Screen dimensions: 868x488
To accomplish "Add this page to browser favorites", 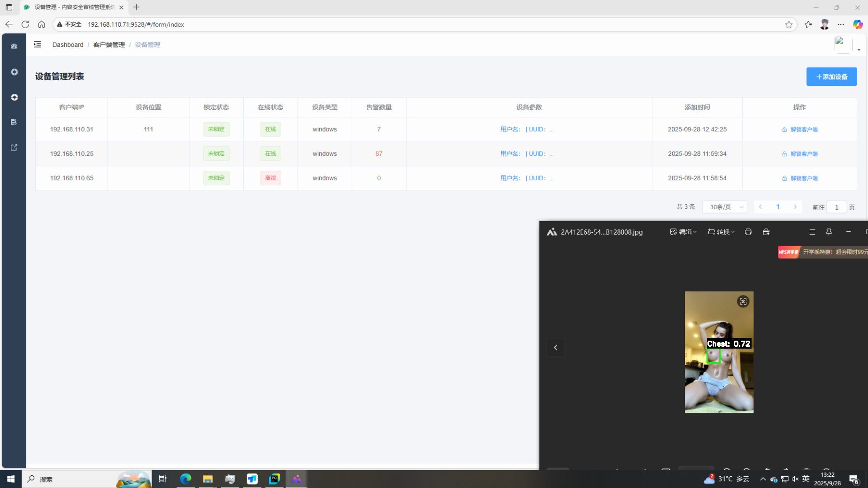I will tap(789, 24).
